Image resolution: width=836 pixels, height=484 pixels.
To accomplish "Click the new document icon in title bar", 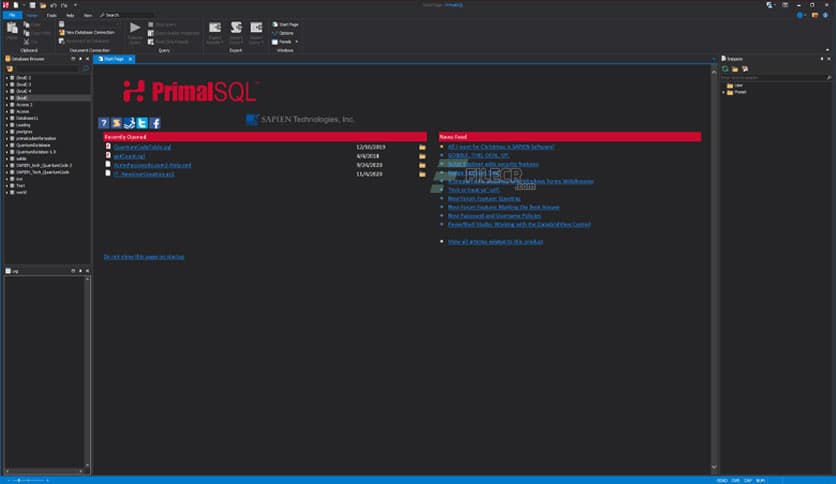I will (16, 5).
